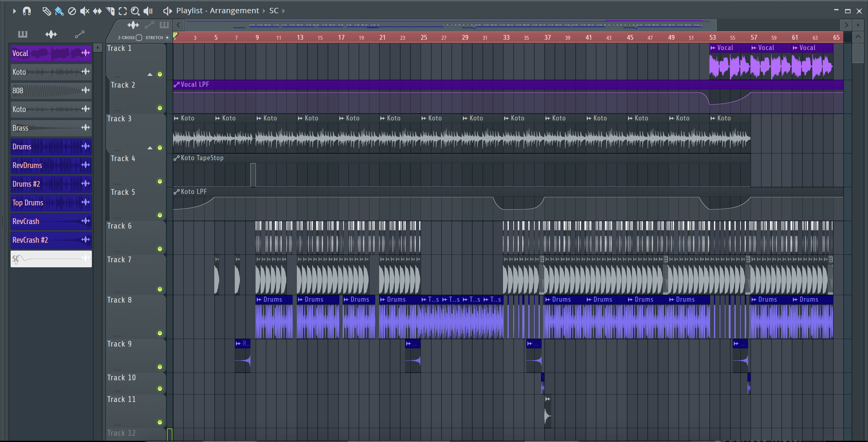Mute Track 6 with its green light
The height and width of the screenshot is (442, 868).
[x=160, y=248]
